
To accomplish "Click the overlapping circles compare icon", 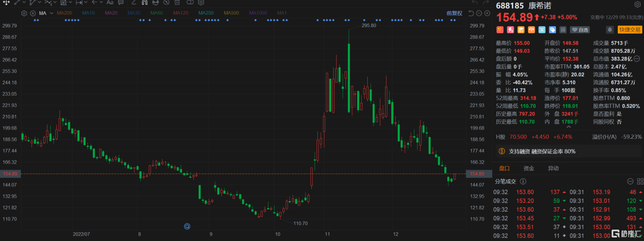I will click(190, 2).
